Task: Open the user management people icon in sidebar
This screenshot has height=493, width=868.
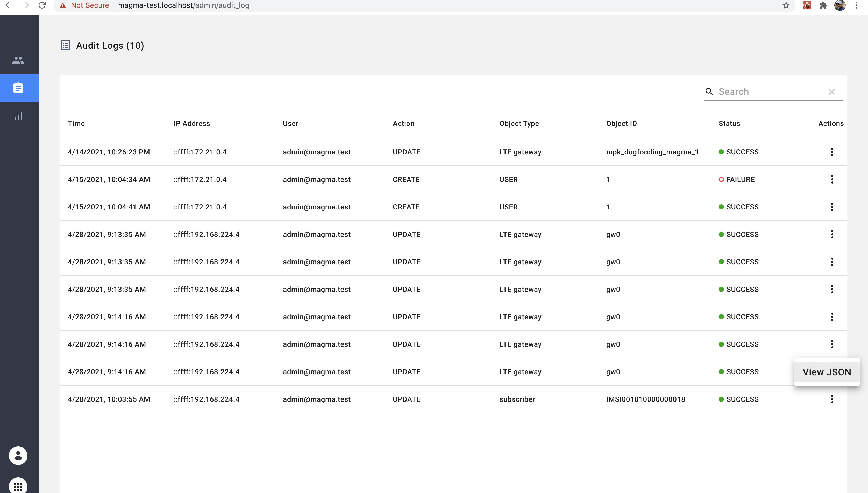Action: (x=19, y=60)
